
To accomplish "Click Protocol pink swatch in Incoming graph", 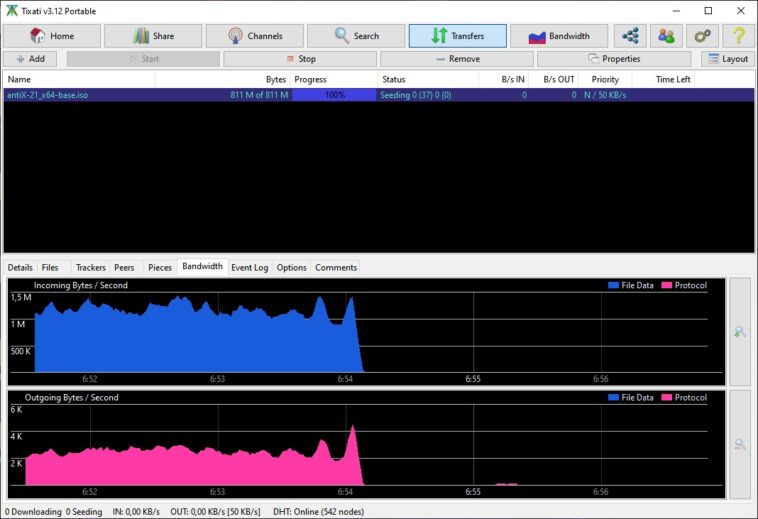I will (667, 285).
